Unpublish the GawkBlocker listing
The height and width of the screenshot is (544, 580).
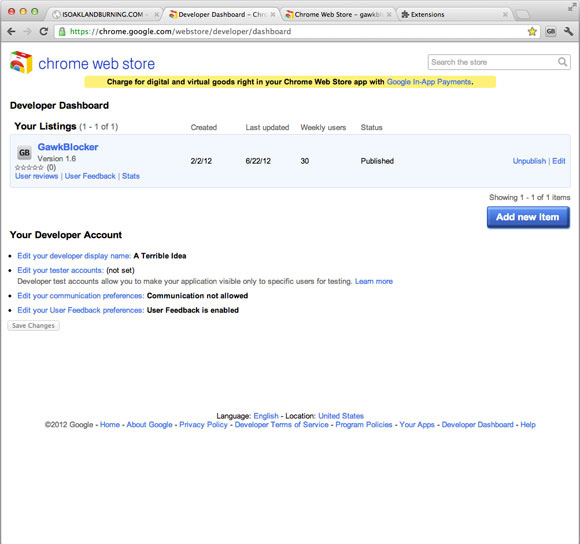pyautogui.click(x=529, y=161)
